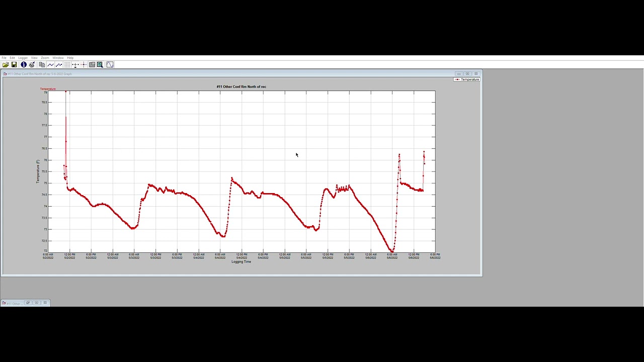Click the Temperature legend entry
644x362 pixels.
467,79
